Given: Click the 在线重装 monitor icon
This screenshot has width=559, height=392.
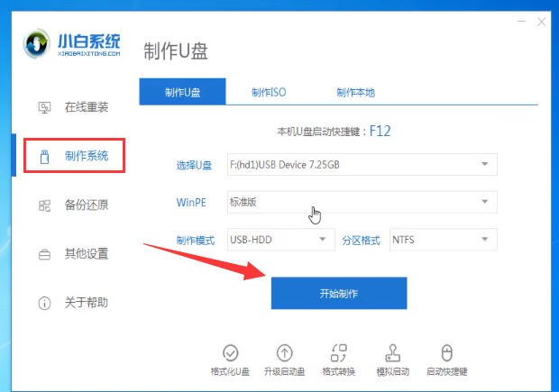Looking at the screenshot, I should pyautogui.click(x=44, y=107).
